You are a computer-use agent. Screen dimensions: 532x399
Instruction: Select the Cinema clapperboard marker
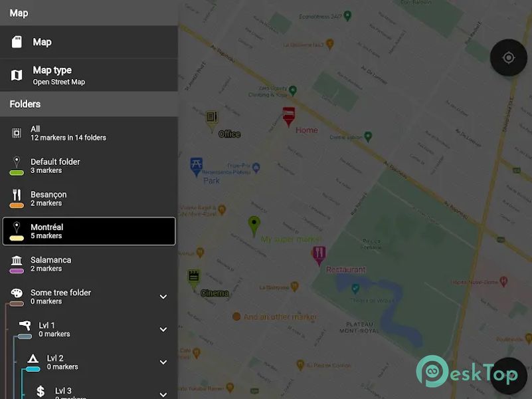click(x=194, y=280)
